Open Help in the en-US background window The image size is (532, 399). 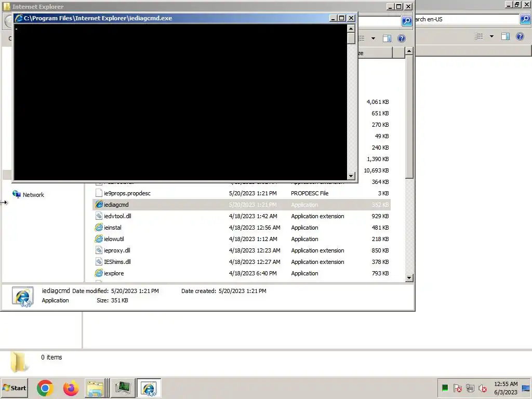pos(520,36)
